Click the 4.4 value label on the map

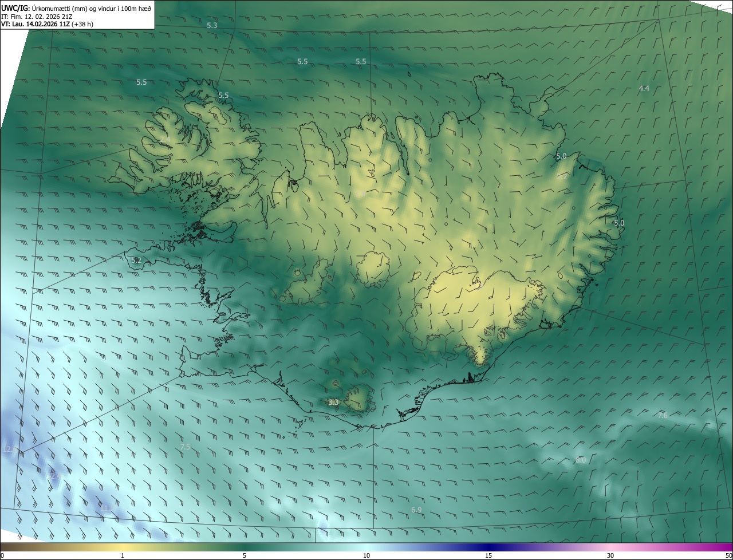coord(644,88)
